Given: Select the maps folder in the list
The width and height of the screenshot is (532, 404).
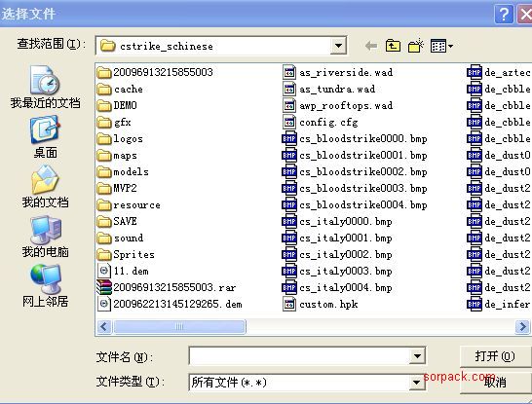Looking at the screenshot, I should coord(117,156).
